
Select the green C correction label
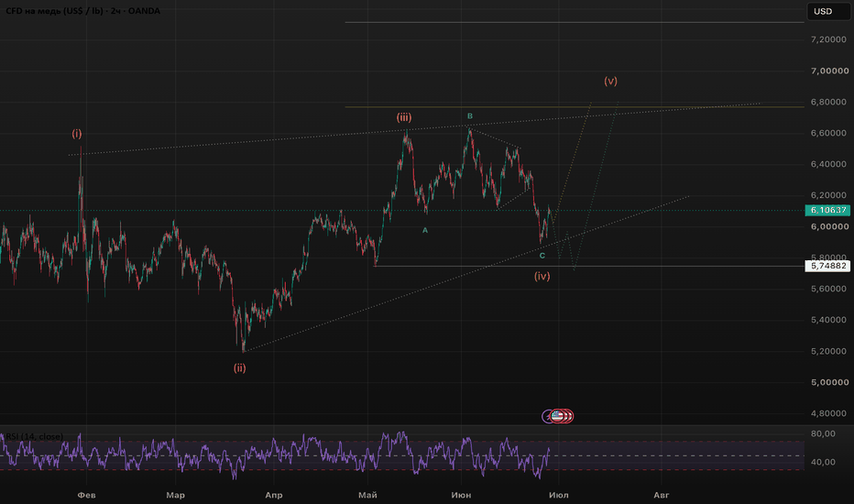[542, 256]
